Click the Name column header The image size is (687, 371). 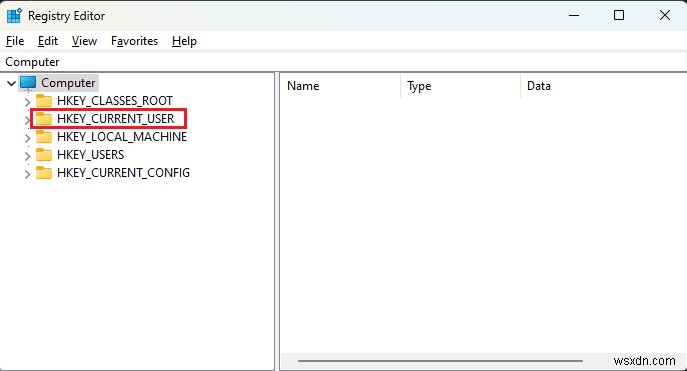[340, 86]
